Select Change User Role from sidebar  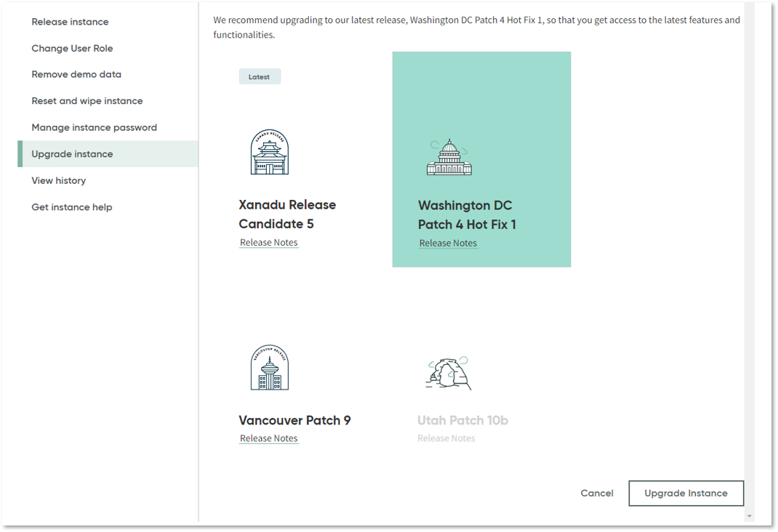(x=72, y=48)
